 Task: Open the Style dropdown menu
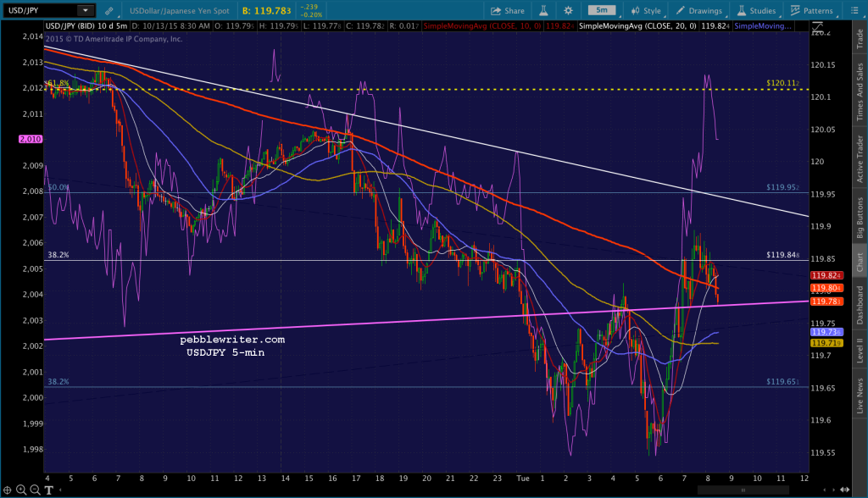(x=646, y=10)
